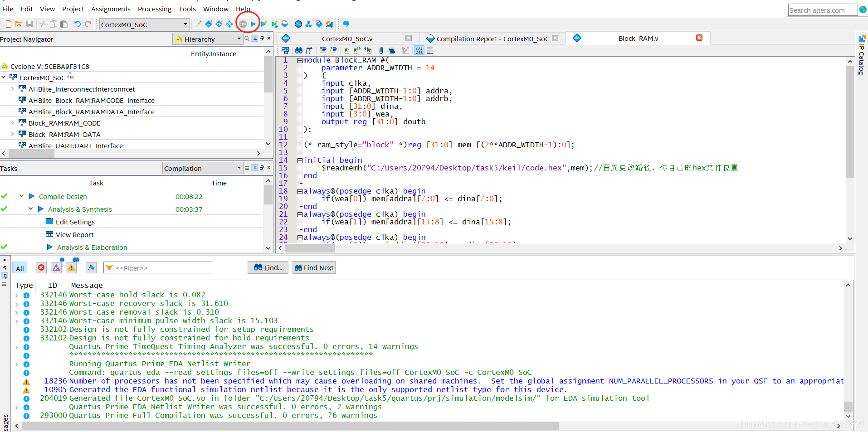This screenshot has width=868, height=432.
Task: Show All messages filter
Action: pyautogui.click(x=20, y=268)
